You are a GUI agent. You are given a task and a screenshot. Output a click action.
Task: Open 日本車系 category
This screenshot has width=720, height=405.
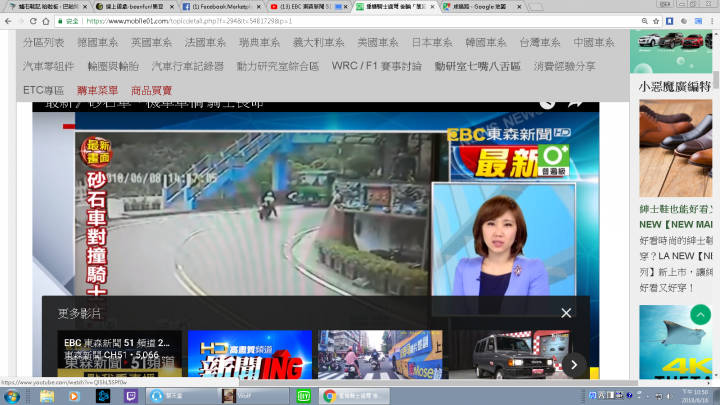pyautogui.click(x=432, y=43)
